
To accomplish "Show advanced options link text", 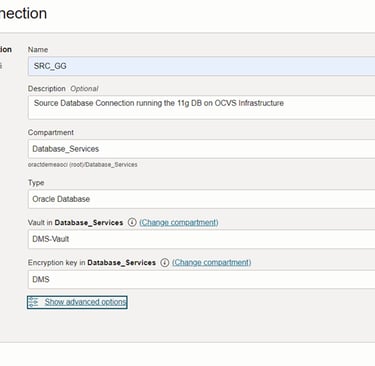I will point(85,302).
